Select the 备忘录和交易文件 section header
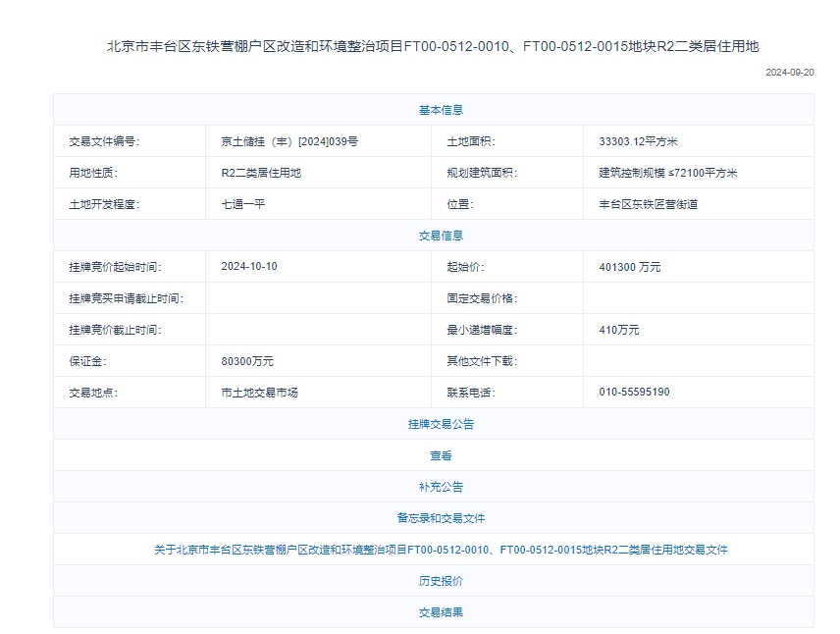The height and width of the screenshot is (634, 840). (441, 518)
